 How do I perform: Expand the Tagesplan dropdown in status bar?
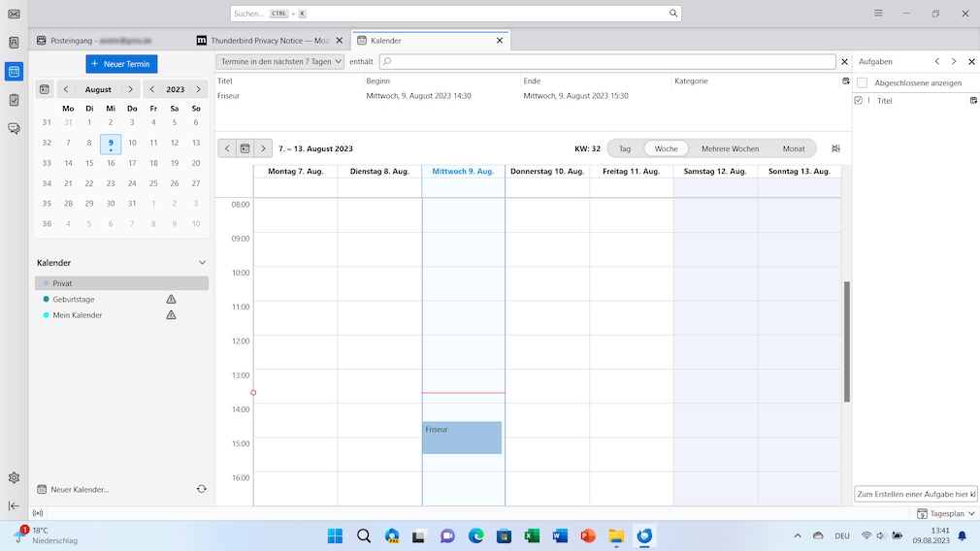pos(947,513)
